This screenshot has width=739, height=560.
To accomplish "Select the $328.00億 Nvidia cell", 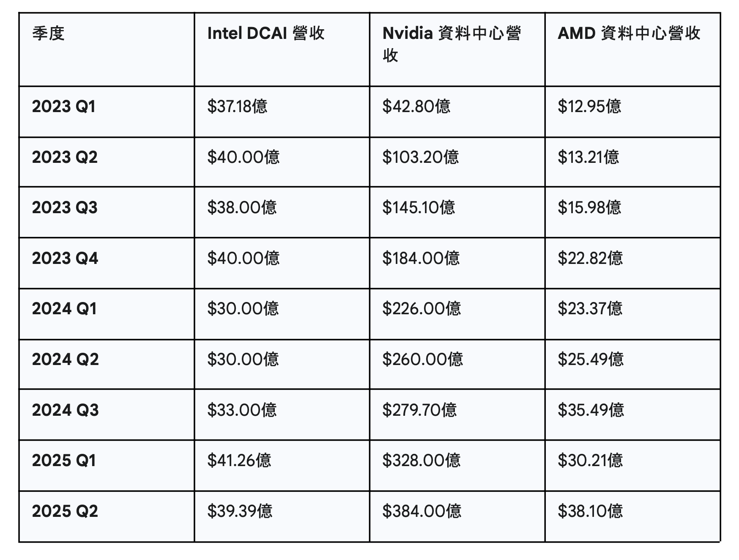I will [x=457, y=465].
